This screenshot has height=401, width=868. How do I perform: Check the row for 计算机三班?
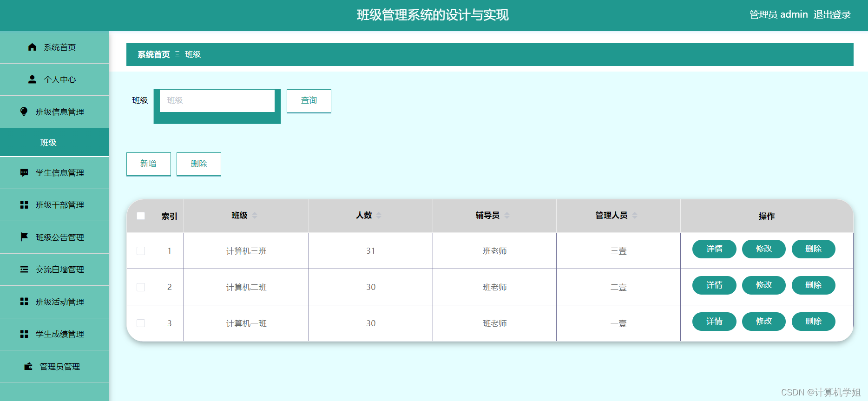click(141, 251)
